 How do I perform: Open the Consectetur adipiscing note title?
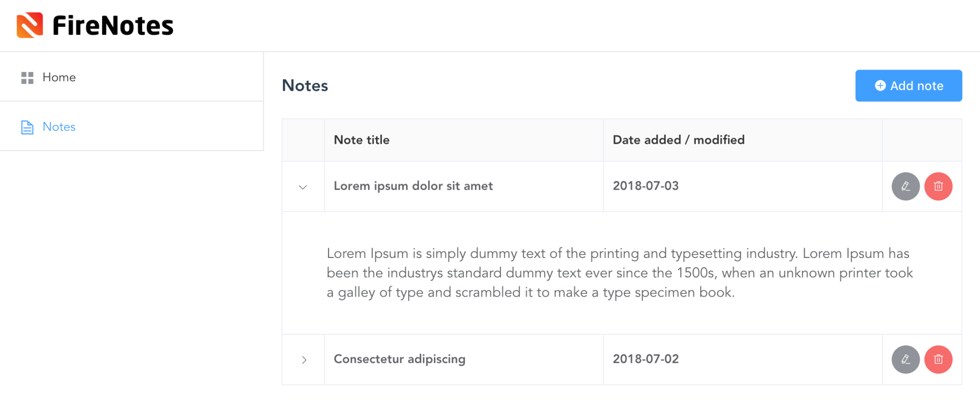pyautogui.click(x=399, y=358)
